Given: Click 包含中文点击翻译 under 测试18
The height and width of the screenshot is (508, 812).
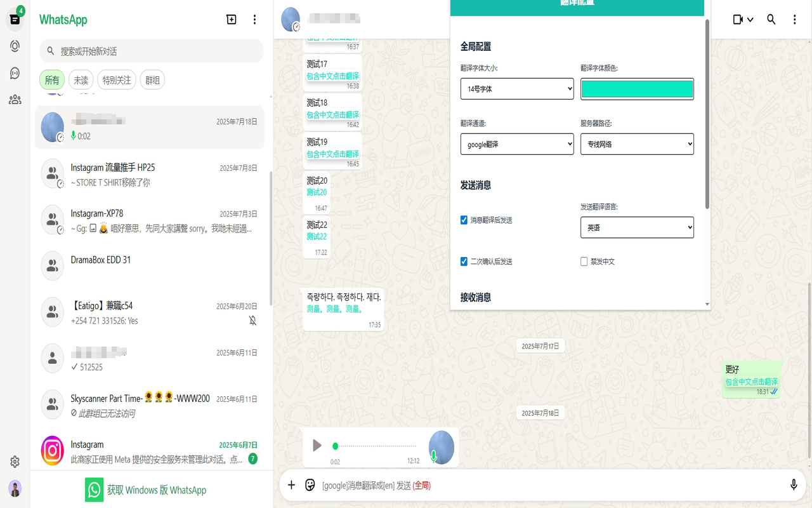Looking at the screenshot, I should (332, 115).
